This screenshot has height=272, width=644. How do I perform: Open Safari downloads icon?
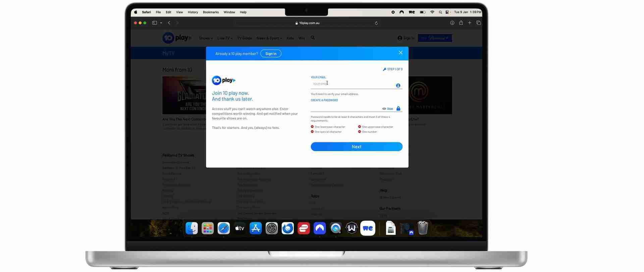tap(452, 23)
